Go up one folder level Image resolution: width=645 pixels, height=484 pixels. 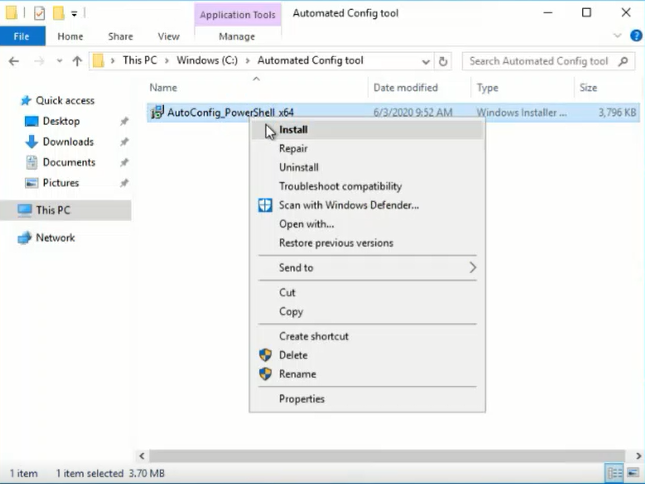click(x=77, y=61)
